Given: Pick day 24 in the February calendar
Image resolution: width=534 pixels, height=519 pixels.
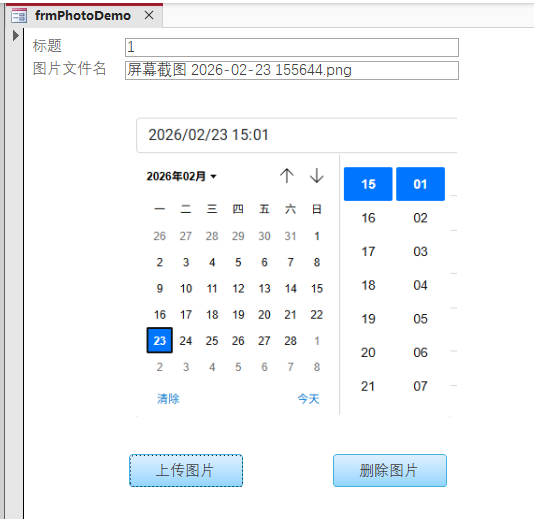Looking at the screenshot, I should point(186,341).
